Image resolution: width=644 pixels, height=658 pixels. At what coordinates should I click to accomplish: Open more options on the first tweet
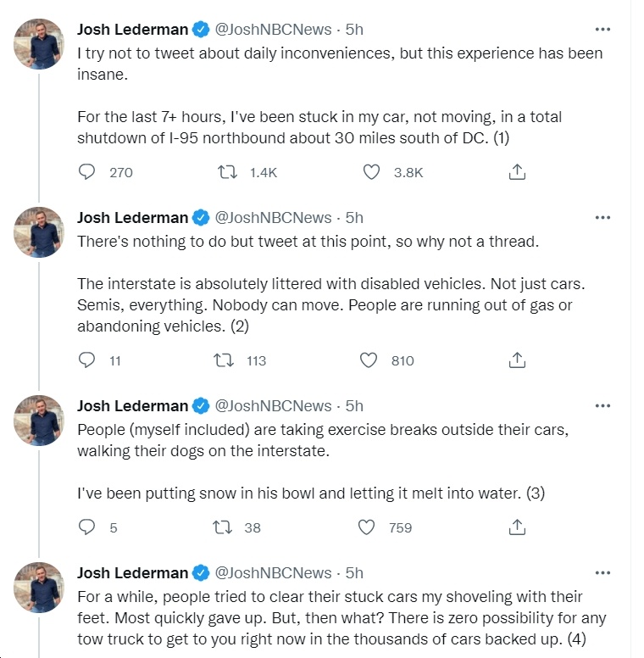click(x=602, y=30)
